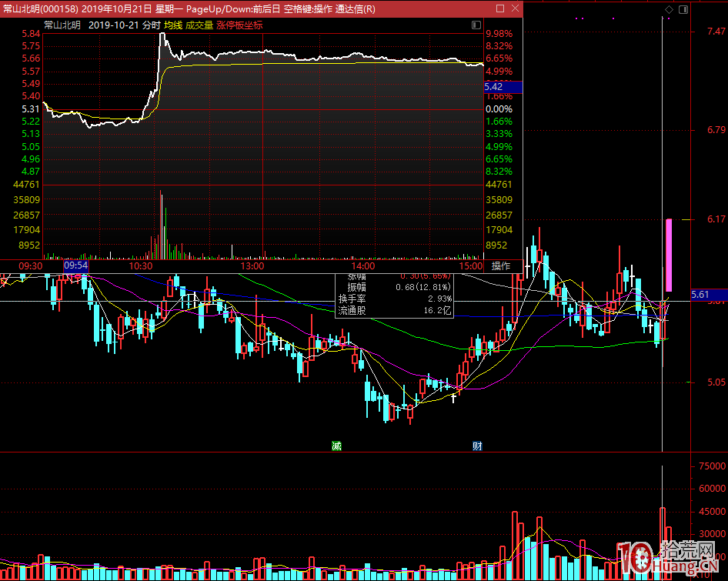Viewport: 728px width, 581px height.
Task: Click the maximize square icon of popup window
Action: (500, 8)
